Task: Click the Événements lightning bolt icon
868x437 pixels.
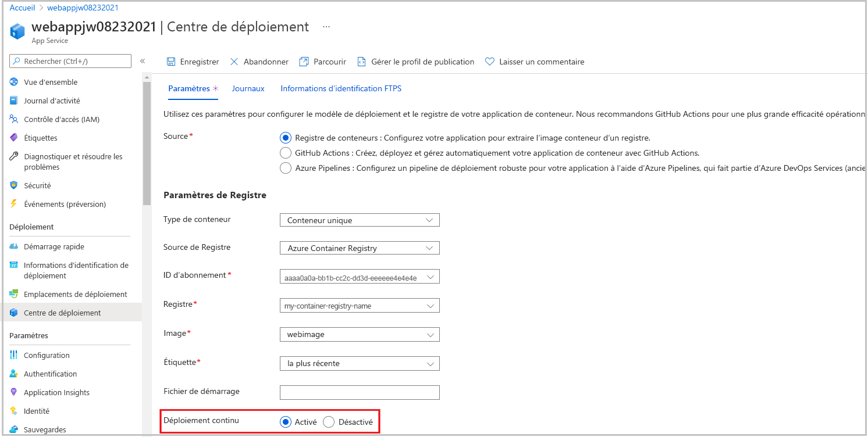Action: tap(14, 204)
